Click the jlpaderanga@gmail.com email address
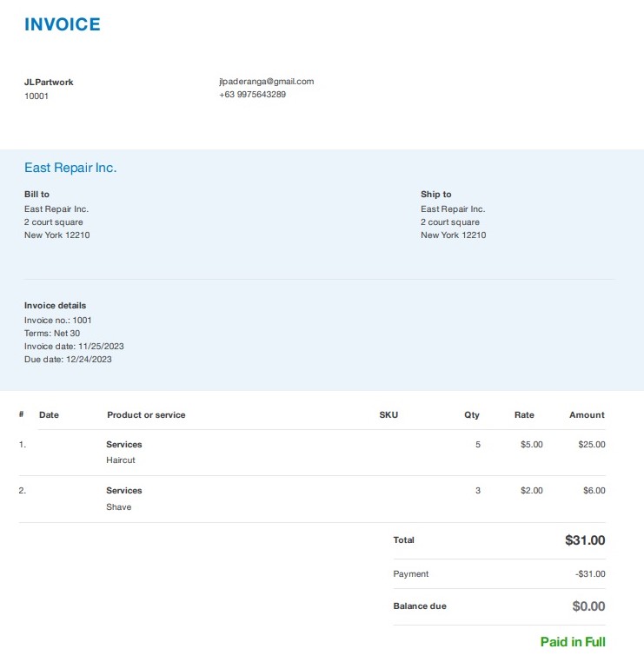644x662 pixels. pyautogui.click(x=266, y=82)
